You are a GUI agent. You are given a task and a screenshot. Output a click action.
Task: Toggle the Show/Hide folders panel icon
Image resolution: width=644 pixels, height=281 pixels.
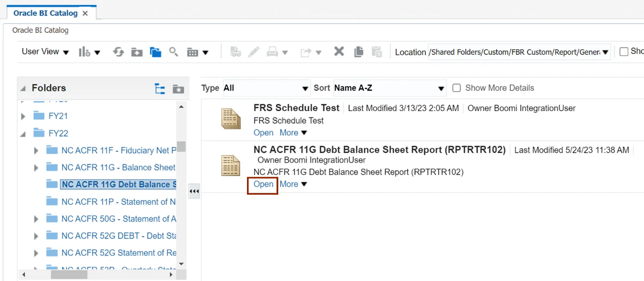[155, 52]
